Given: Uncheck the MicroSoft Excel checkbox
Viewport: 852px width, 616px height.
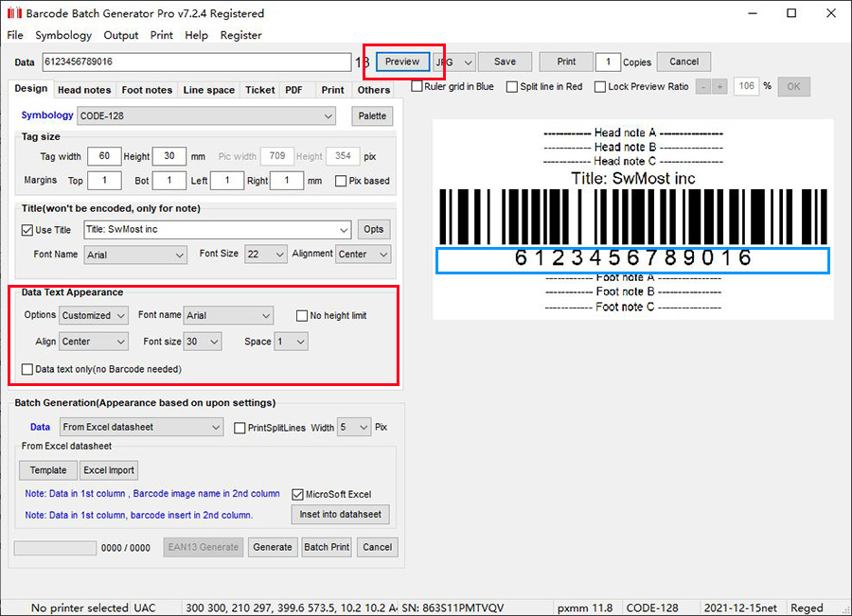Looking at the screenshot, I should pyautogui.click(x=297, y=494).
